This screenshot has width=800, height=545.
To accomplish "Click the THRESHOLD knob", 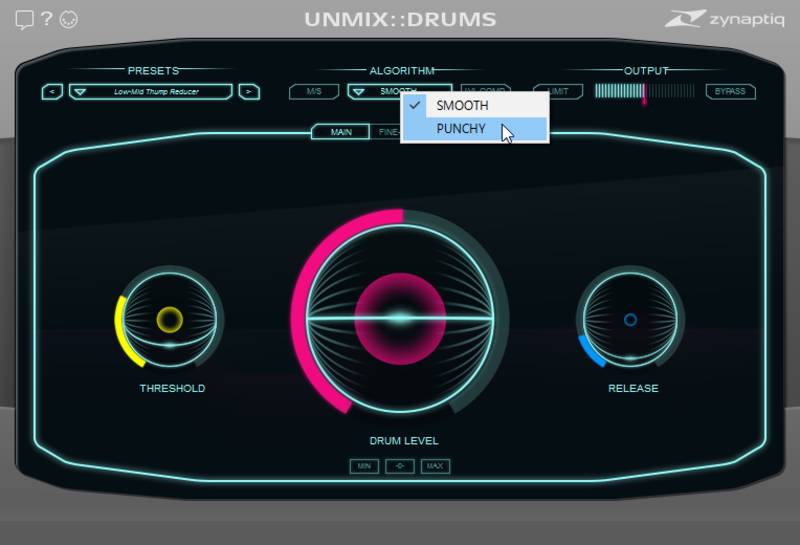I will pos(169,319).
